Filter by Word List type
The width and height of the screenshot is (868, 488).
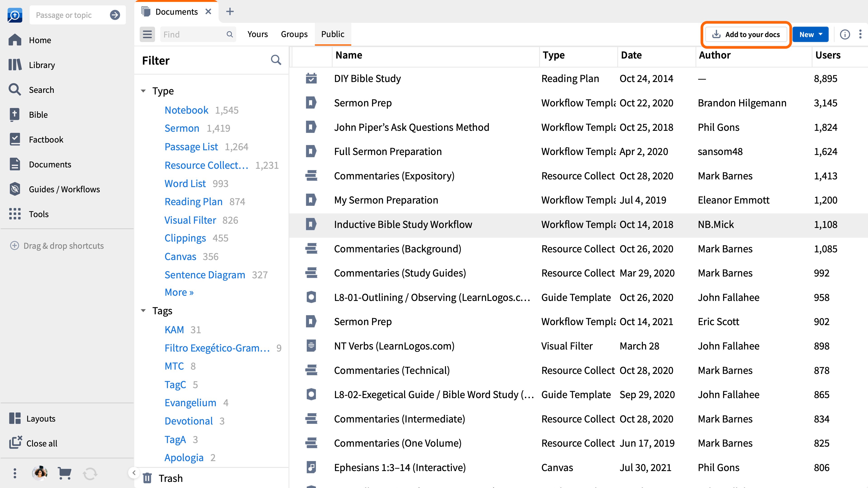click(185, 183)
